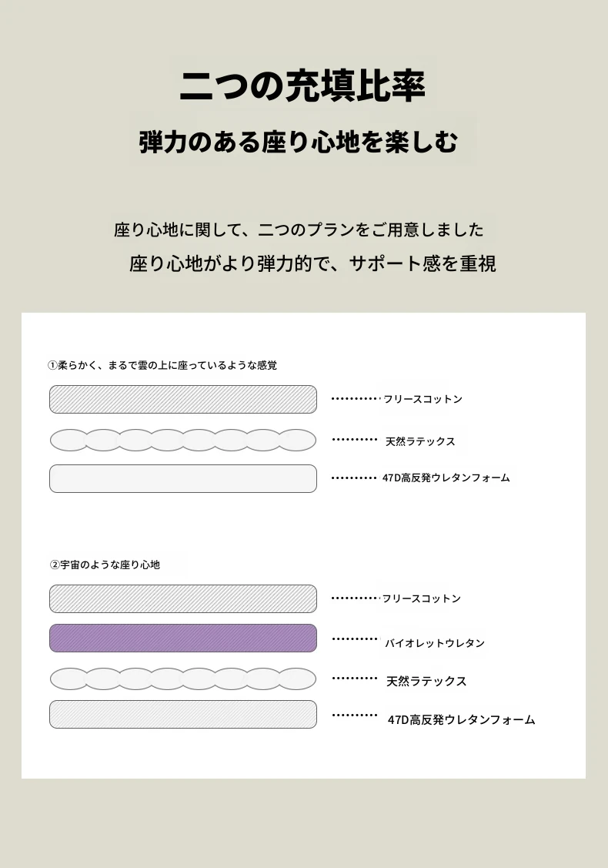Click the 二つのプランをご用意しました description line
Image resolution: width=608 pixels, height=868 pixels.
(x=299, y=230)
